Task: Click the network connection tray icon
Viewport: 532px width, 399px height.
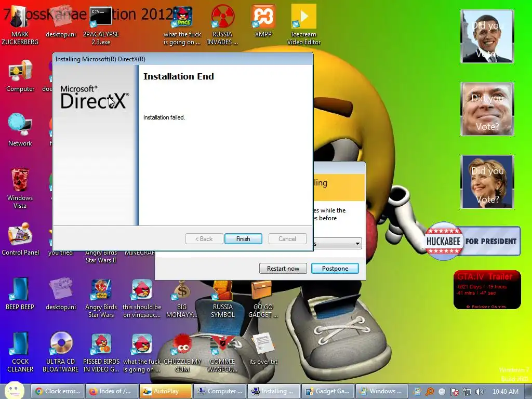Action: [x=467, y=392]
